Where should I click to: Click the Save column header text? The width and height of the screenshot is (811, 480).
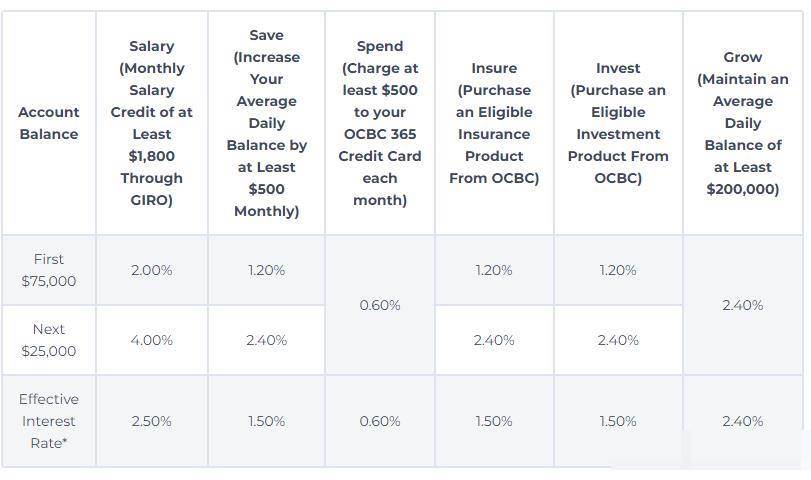(x=266, y=123)
